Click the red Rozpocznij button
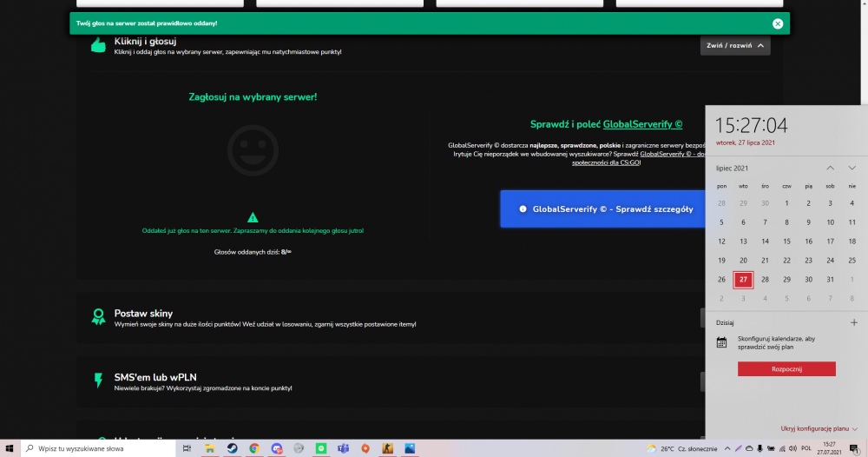The width and height of the screenshot is (868, 457). (786, 369)
